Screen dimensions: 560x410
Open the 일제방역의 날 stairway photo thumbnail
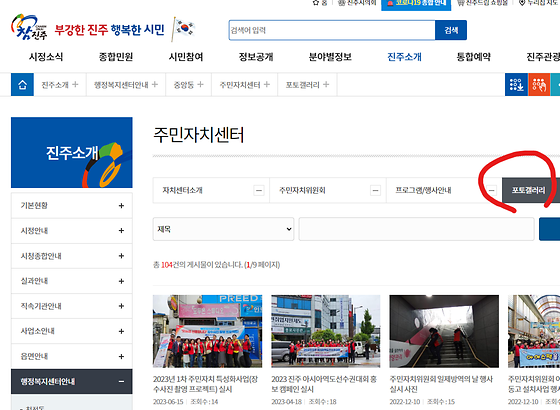coord(444,331)
